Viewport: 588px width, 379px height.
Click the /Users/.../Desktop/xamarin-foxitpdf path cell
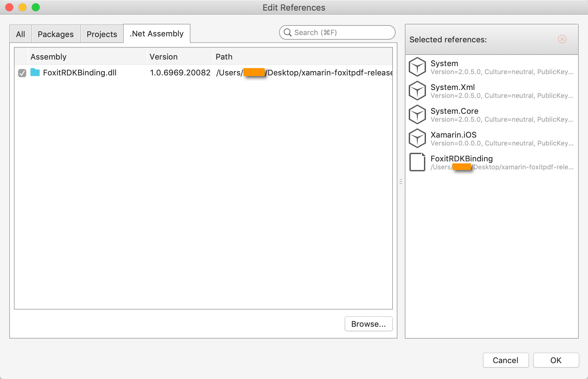(x=304, y=72)
